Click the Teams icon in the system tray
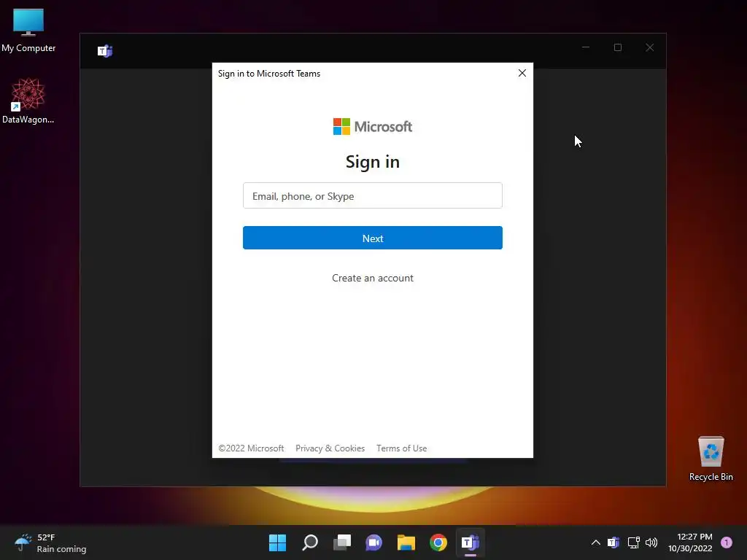This screenshot has width=747, height=560. (x=614, y=542)
